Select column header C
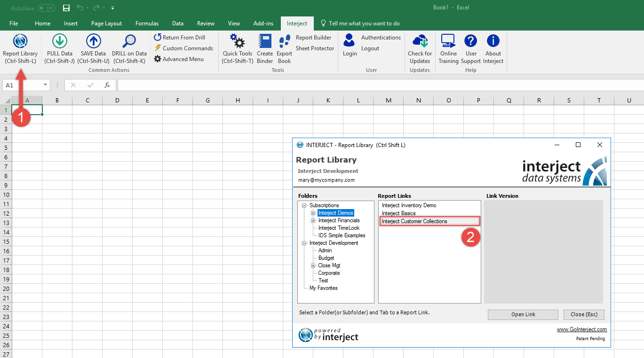644x358 pixels. click(87, 100)
